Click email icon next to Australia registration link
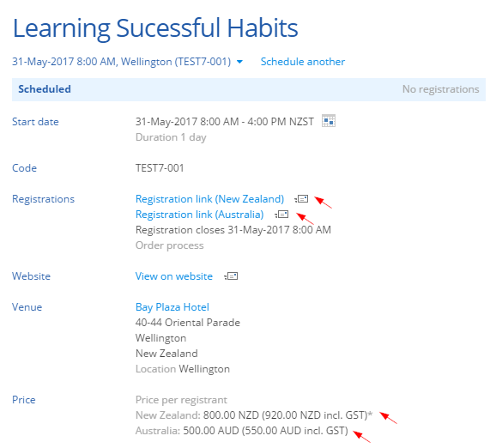 point(281,215)
